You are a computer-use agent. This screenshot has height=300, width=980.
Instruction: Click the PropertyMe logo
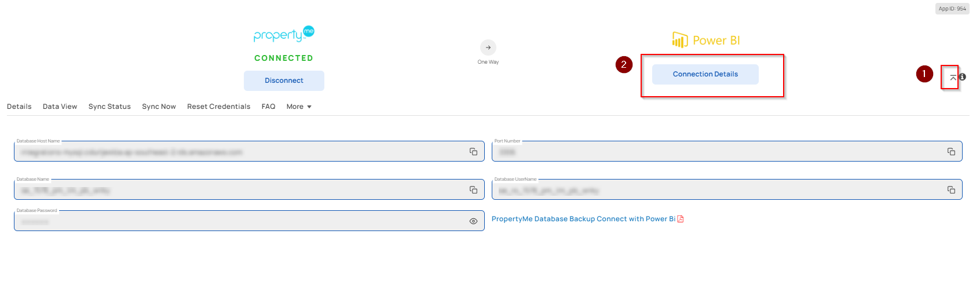click(284, 34)
